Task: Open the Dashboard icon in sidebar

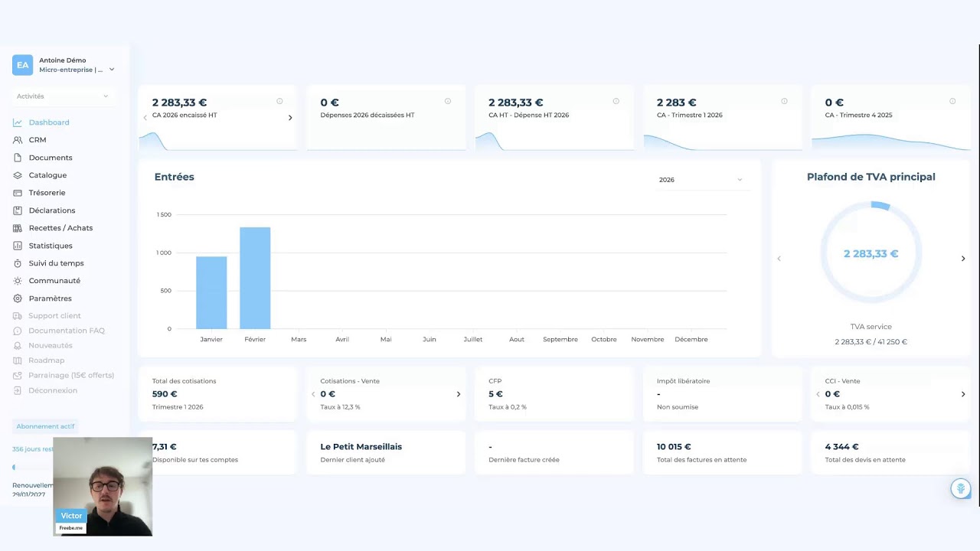Action: tap(18, 122)
